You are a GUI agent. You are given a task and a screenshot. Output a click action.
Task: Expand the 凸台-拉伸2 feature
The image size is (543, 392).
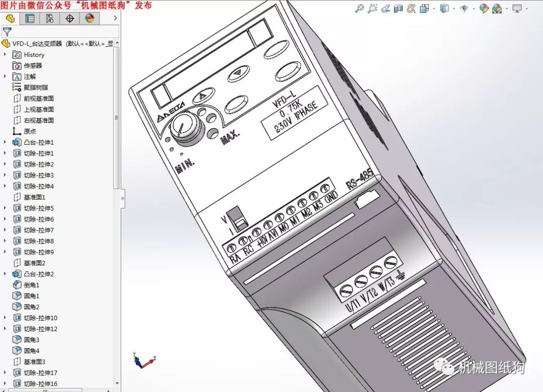coord(5,274)
